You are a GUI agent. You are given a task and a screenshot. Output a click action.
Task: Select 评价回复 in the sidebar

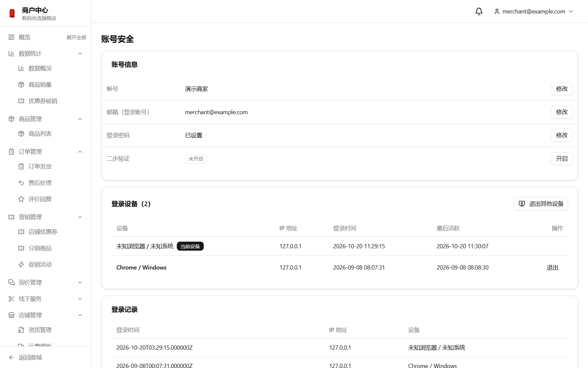coord(40,199)
